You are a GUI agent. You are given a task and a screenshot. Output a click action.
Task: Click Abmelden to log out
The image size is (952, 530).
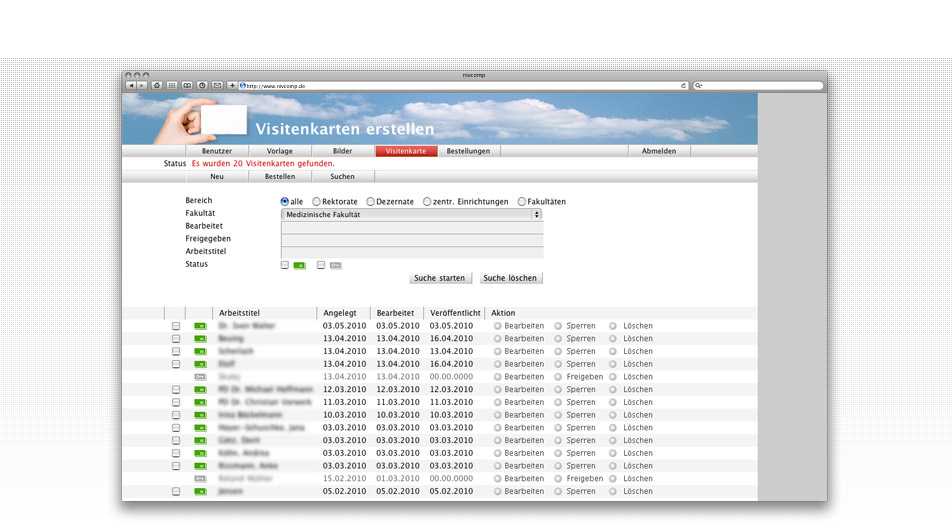pos(659,151)
